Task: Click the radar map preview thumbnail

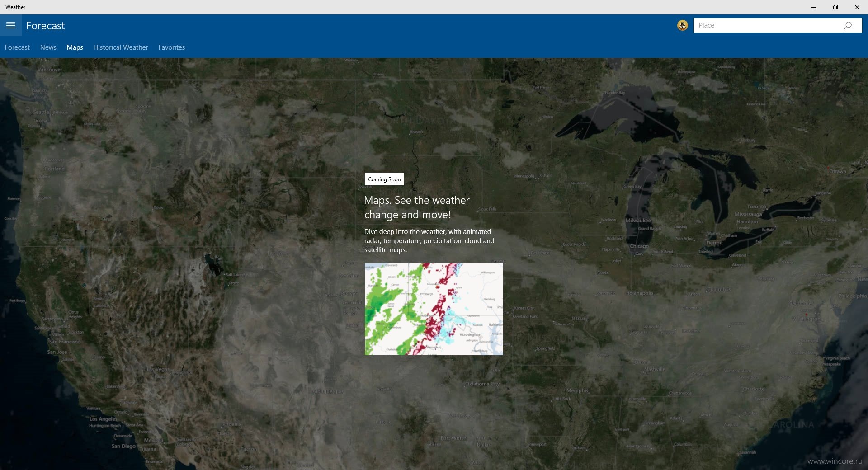Action: coord(434,309)
